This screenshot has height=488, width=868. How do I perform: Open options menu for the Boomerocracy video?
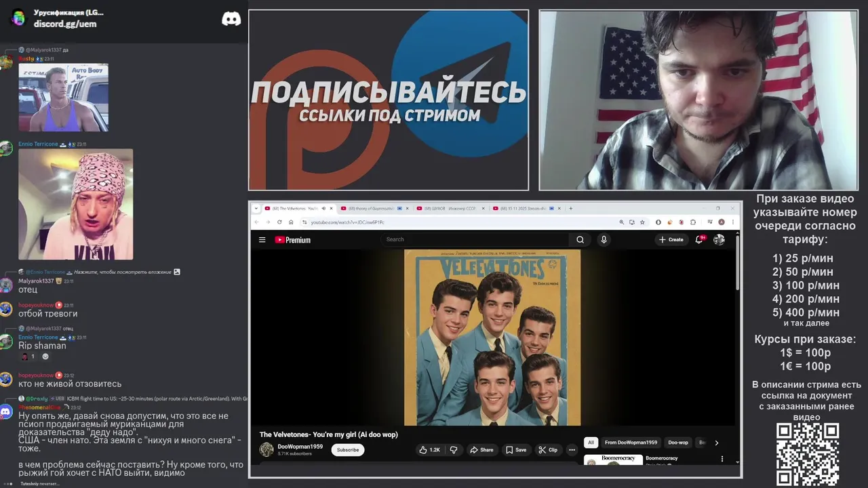pyautogui.click(x=722, y=459)
